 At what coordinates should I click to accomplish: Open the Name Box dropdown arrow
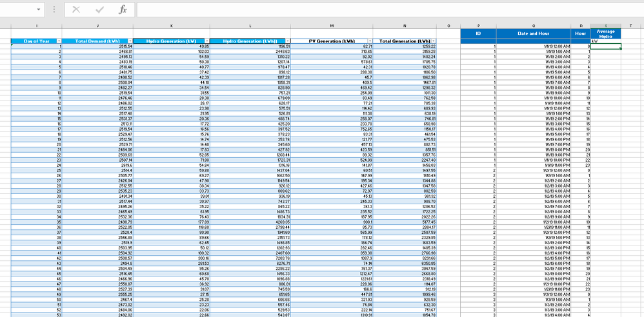pos(39,10)
